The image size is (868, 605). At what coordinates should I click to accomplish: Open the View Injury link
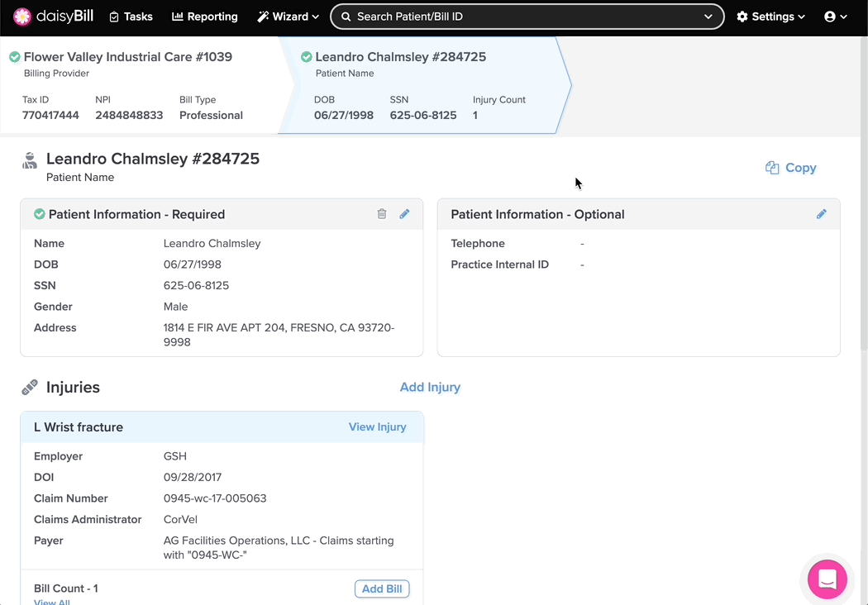coord(377,427)
